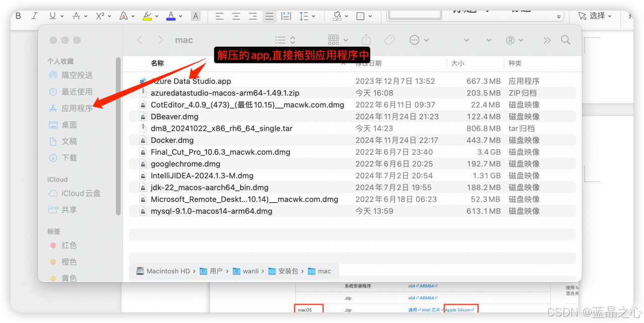Select Docker.dmg

tap(352, 140)
